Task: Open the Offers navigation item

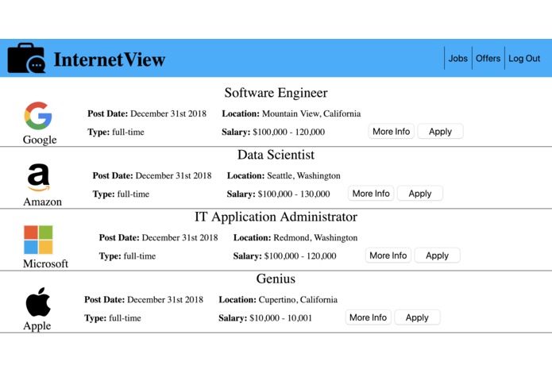Action: [488, 59]
